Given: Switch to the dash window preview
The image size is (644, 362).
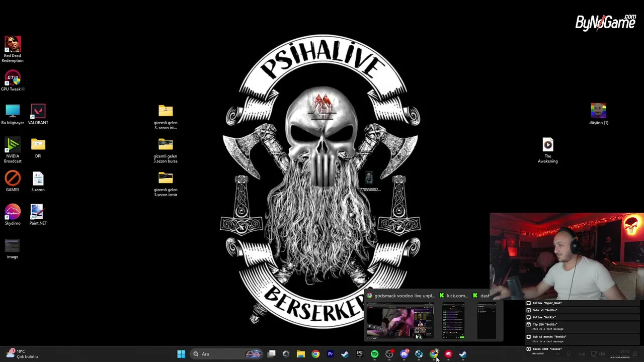Looking at the screenshot, I should 486,316.
